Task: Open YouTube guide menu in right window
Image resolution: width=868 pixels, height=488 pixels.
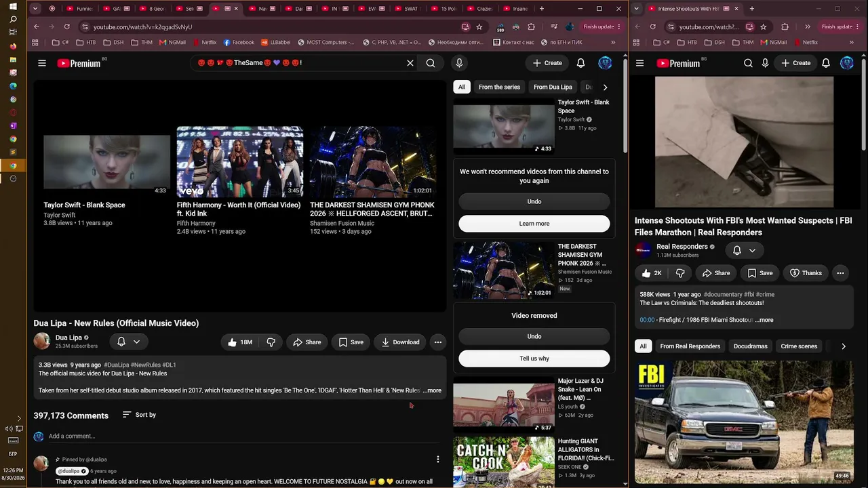Action: 639,63
